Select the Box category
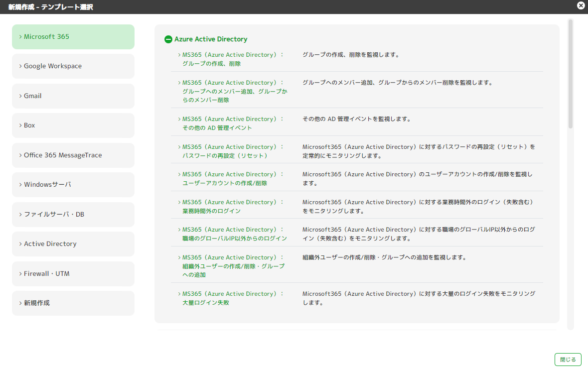The image size is (588, 369). pyautogui.click(x=73, y=125)
